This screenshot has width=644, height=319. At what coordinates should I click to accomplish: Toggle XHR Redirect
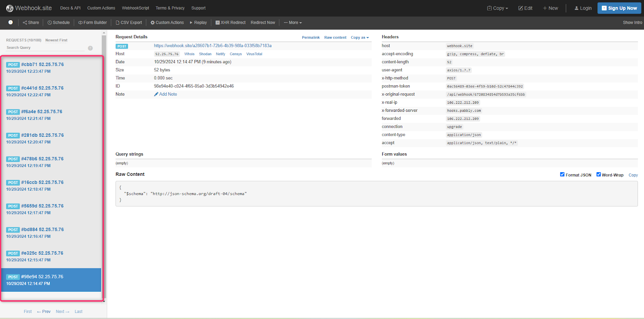pos(230,23)
